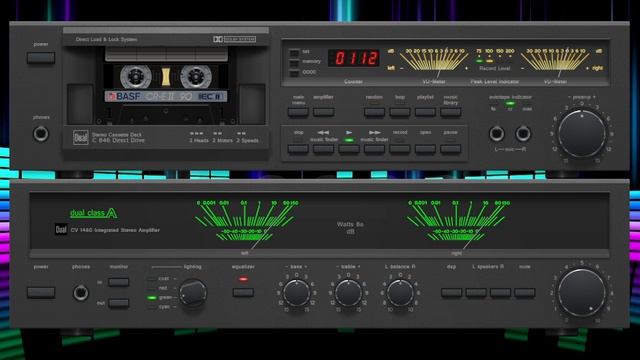Click the fast-forward music finder button
This screenshot has width=640, height=360.
tap(374, 149)
